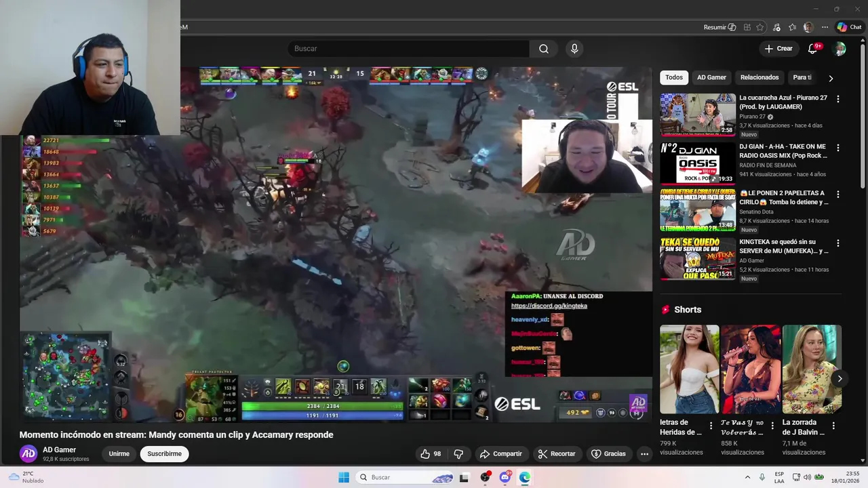The width and height of the screenshot is (868, 488).
Task: Like the video with thumbs up
Action: [431, 453]
